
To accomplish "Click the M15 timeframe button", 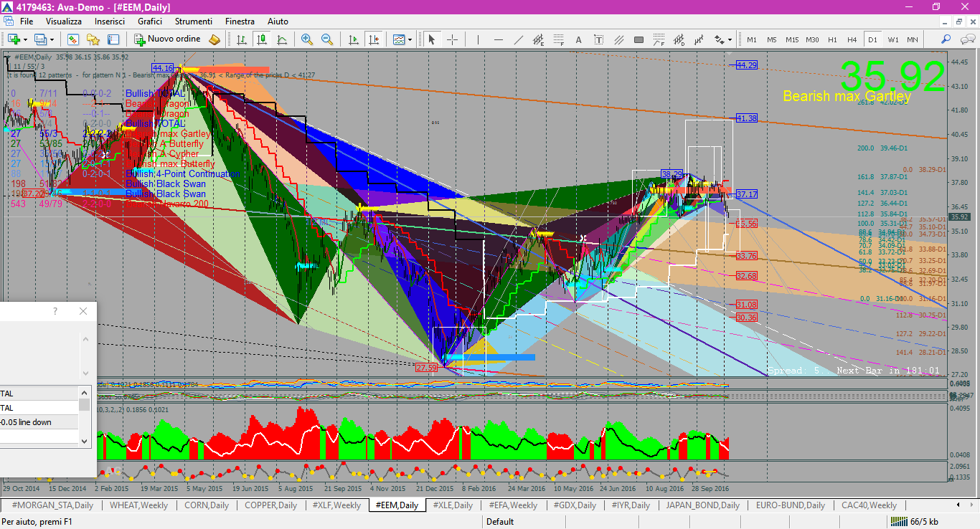I will point(792,39).
